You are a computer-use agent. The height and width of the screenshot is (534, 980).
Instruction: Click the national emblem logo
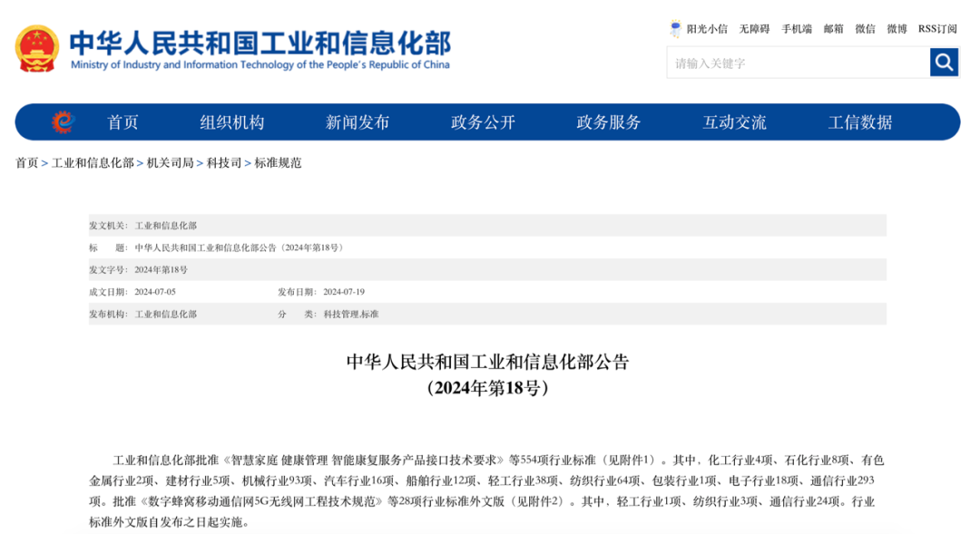click(x=37, y=49)
